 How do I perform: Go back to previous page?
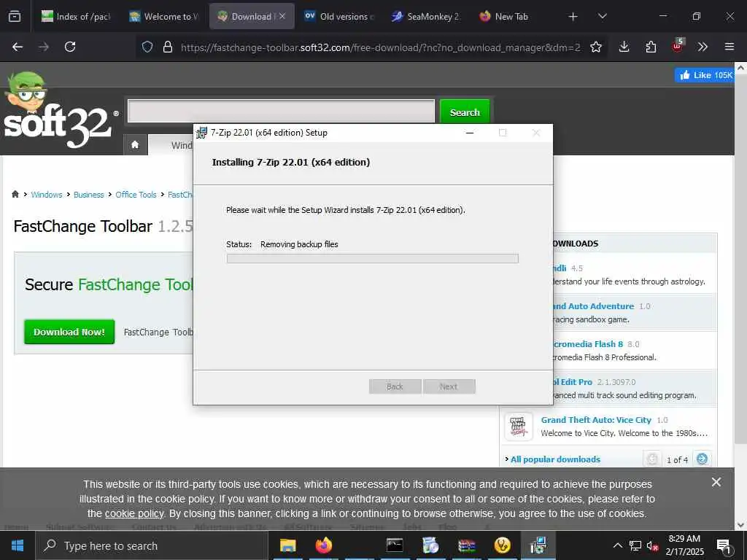point(18,47)
